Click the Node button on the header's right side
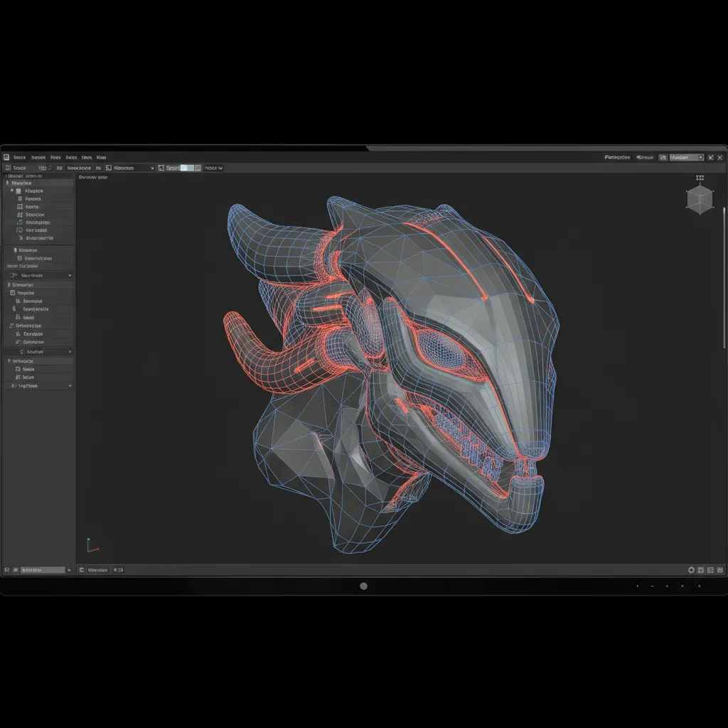The width and height of the screenshot is (728, 728). (x=213, y=167)
